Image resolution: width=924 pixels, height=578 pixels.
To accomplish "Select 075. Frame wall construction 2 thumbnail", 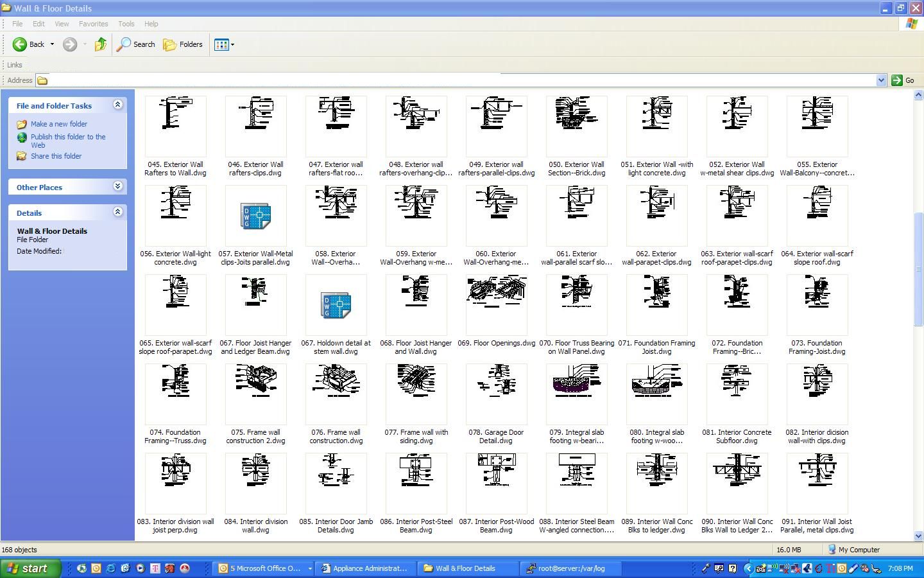I will tap(255, 394).
